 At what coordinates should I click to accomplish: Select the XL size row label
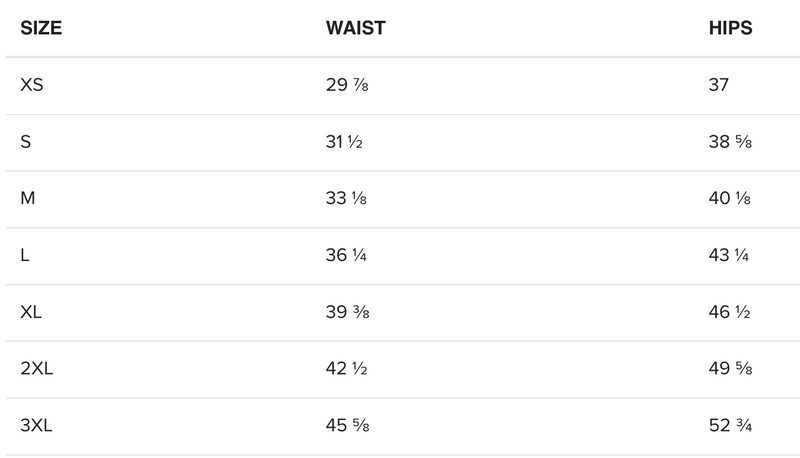tap(31, 312)
